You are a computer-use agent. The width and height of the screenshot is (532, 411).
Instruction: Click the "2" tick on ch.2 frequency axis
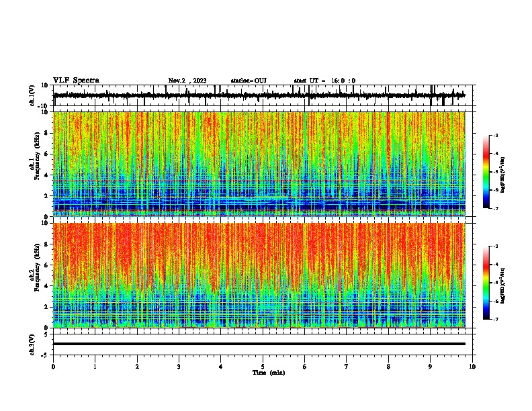tap(46, 307)
